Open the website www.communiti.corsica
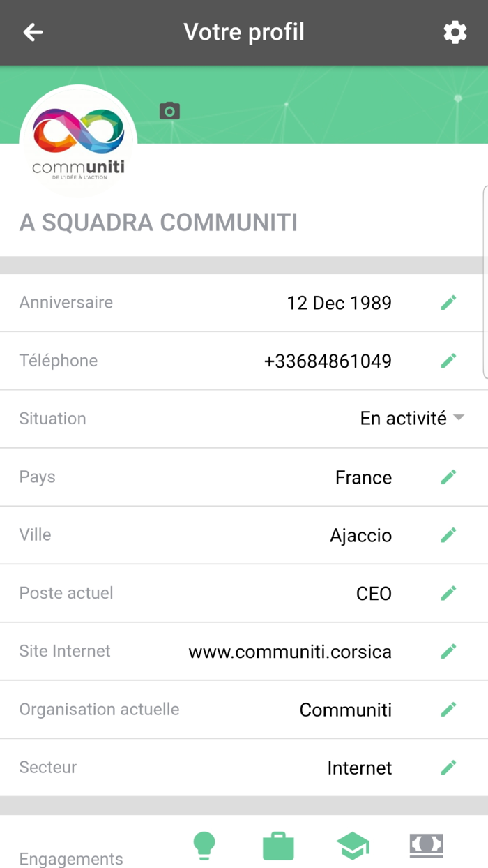 pyautogui.click(x=290, y=651)
